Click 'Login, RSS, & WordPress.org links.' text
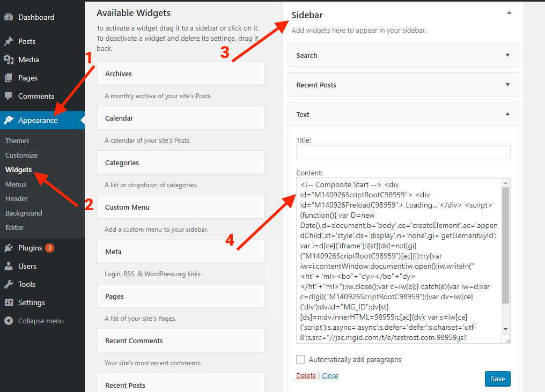This screenshot has height=392, width=545. (153, 274)
